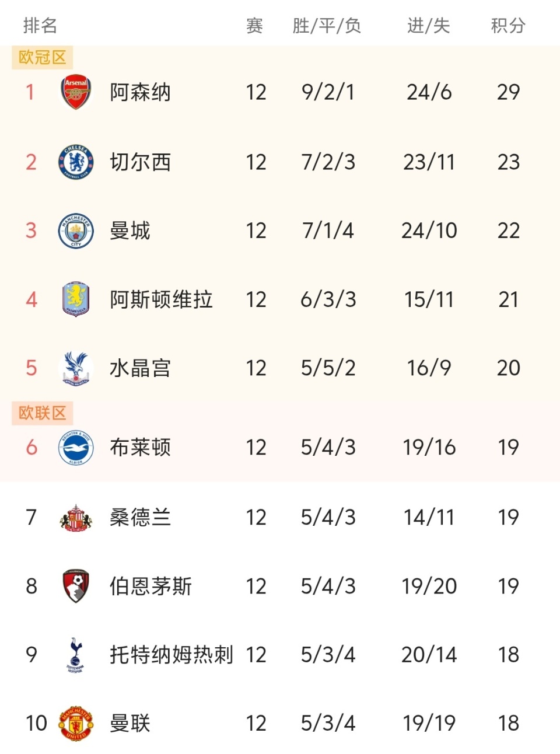560x754 pixels.
Task: Click the 水晶宫 team name
Action: click(x=141, y=368)
